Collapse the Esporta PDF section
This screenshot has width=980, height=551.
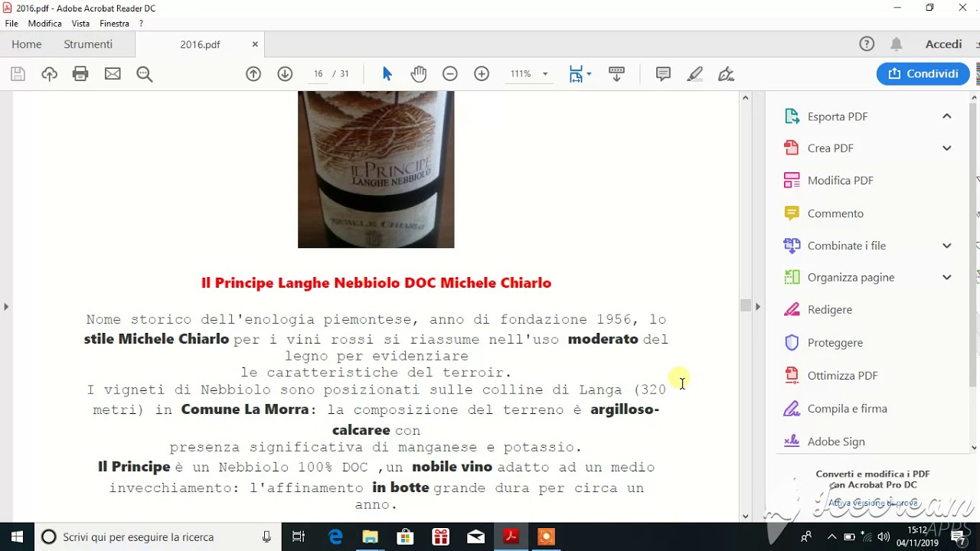946,116
